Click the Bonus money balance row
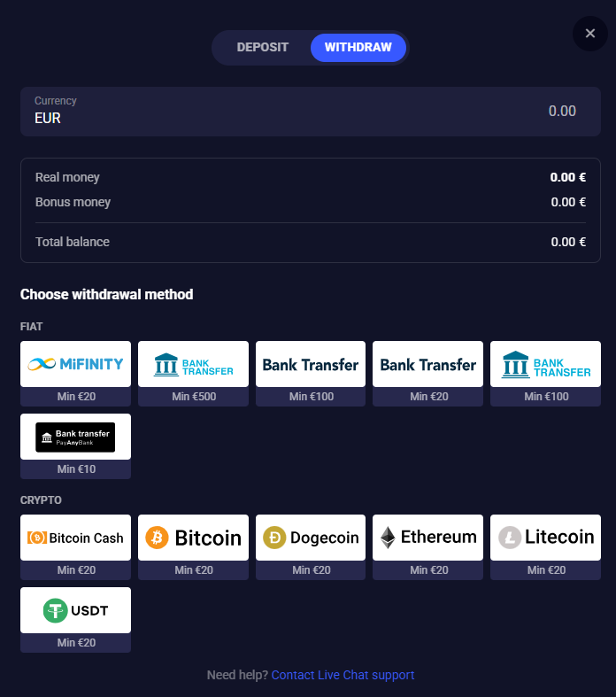Image resolution: width=616 pixels, height=697 pixels. pos(310,202)
